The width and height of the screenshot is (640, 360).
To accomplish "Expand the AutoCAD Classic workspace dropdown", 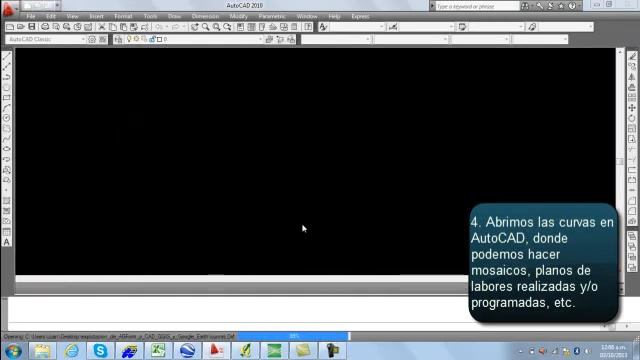I will pyautogui.click(x=83, y=39).
